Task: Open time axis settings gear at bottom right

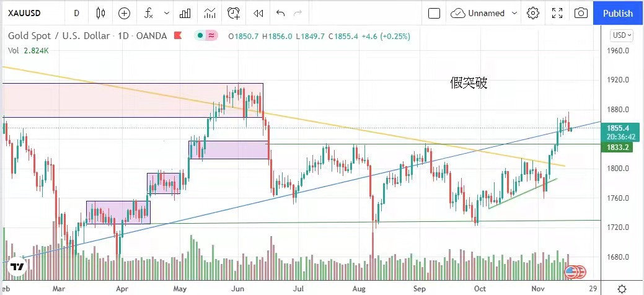Action: pos(622,289)
